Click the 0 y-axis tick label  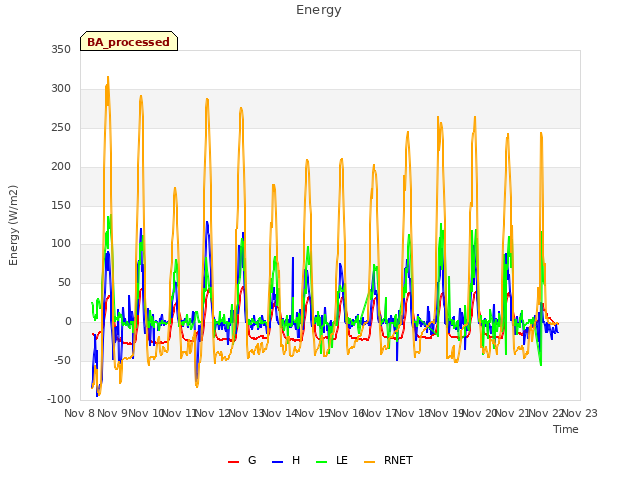pos(68,322)
